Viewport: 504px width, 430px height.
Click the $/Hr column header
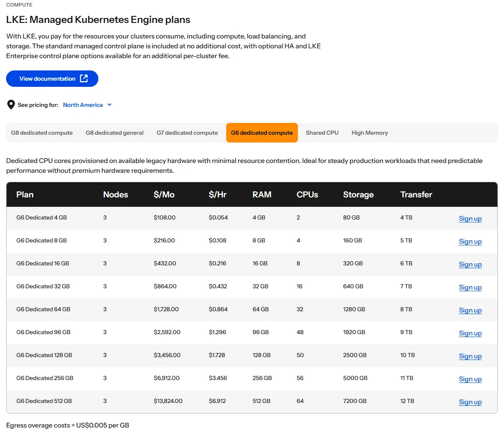(218, 195)
